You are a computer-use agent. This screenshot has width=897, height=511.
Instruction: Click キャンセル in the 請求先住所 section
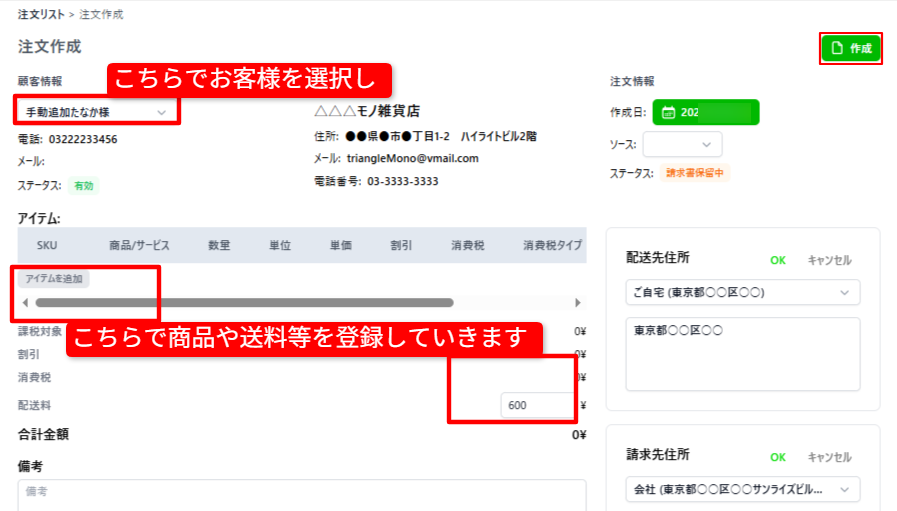click(829, 457)
